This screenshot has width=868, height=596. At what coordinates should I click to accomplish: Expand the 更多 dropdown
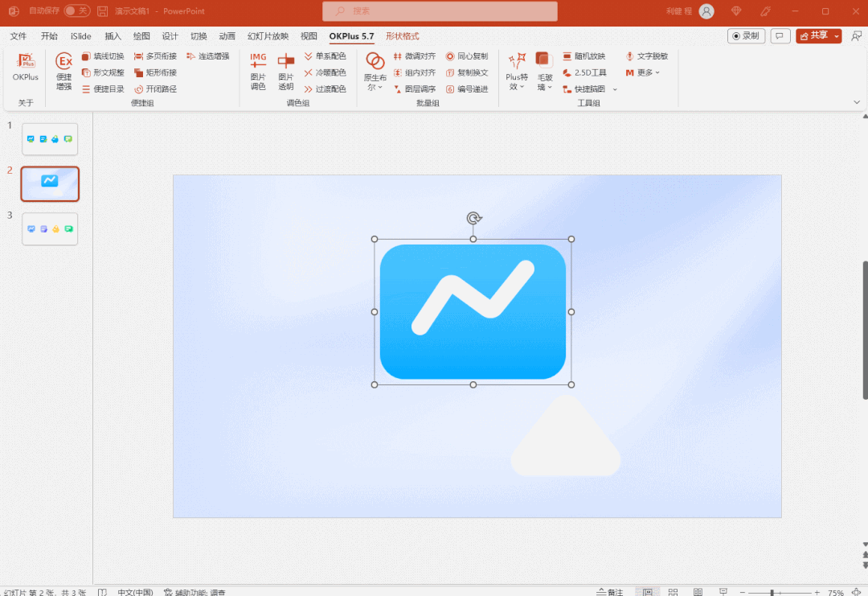tap(643, 72)
